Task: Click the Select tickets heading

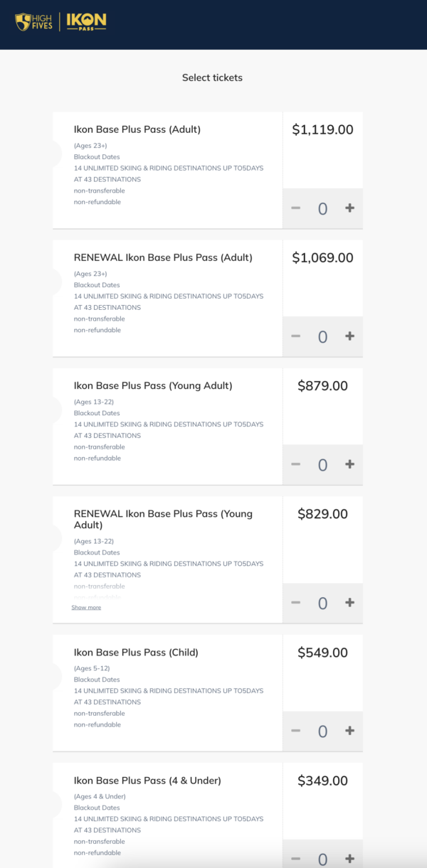Action: pyautogui.click(x=212, y=77)
